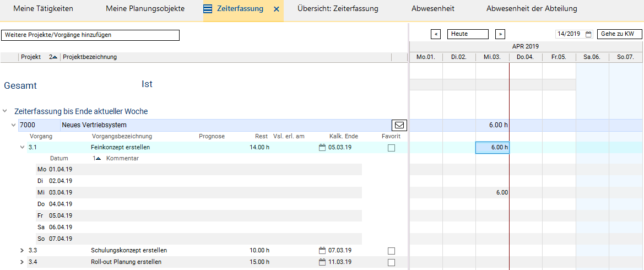Screen dimensions: 644x270
Task: Collapse the project 7000 row
Action: (14, 125)
